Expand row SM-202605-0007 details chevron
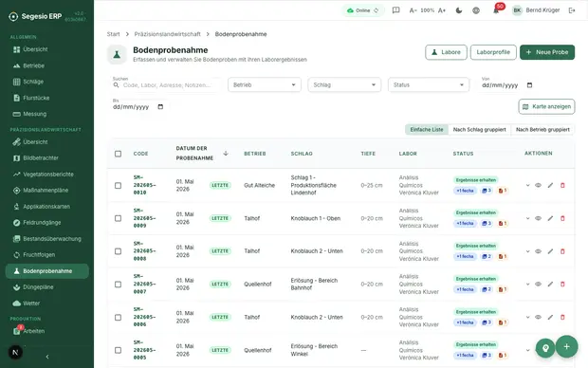The height and width of the screenshot is (368, 588). click(x=527, y=285)
